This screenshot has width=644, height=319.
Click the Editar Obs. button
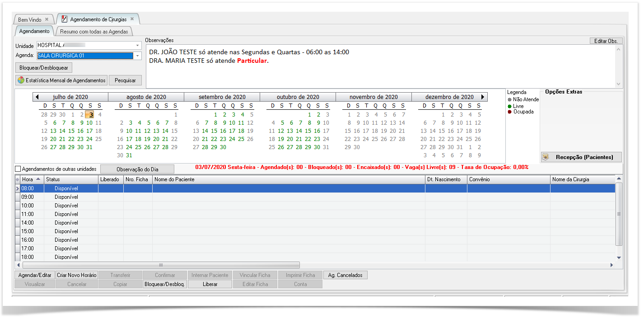point(606,41)
